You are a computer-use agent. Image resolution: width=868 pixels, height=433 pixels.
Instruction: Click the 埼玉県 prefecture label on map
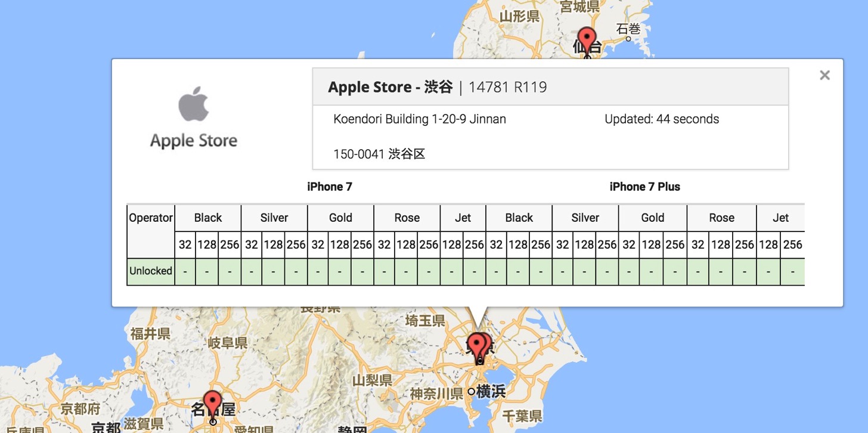[425, 321]
